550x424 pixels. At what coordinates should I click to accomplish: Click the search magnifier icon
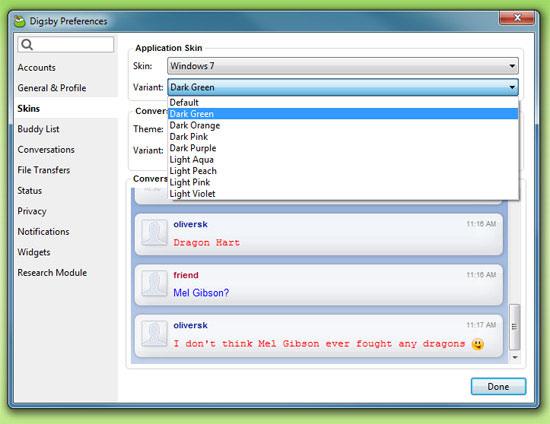click(x=27, y=45)
